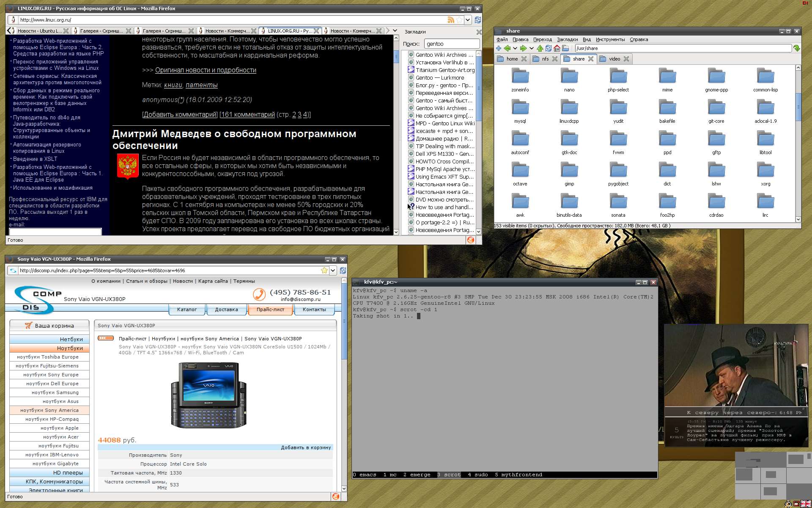This screenshot has width=812, height=508.
Task: Go back in the share file manager
Action: coord(507,48)
